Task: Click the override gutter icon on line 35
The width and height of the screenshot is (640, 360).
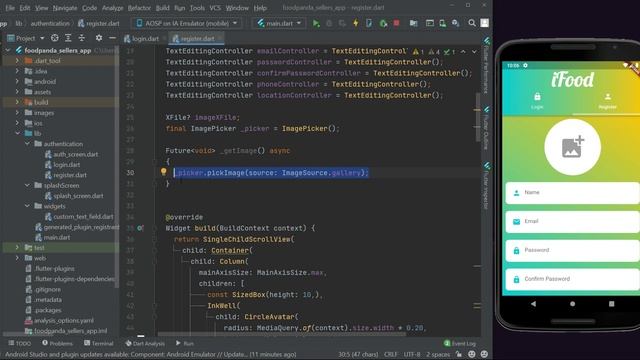Action: 140,228
